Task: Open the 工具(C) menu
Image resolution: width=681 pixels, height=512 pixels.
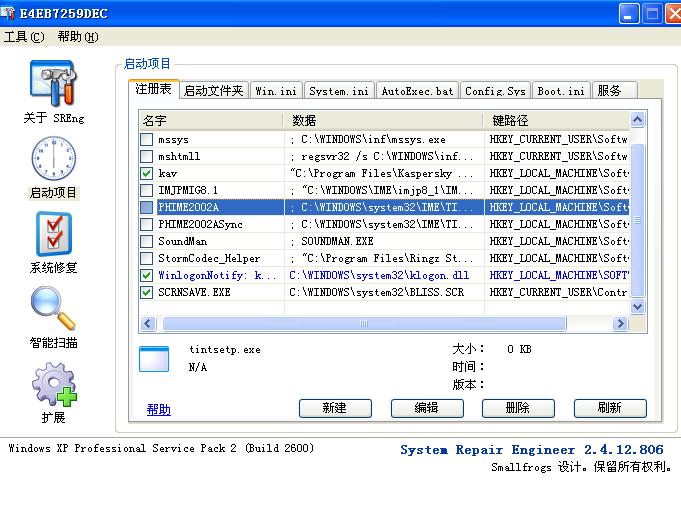Action: 24,37
